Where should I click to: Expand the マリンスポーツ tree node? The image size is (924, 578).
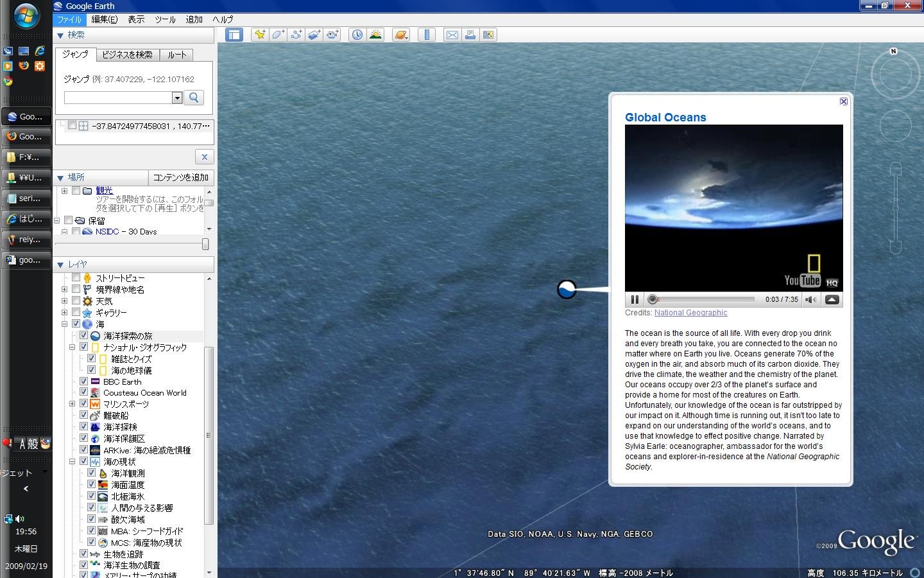pos(72,404)
